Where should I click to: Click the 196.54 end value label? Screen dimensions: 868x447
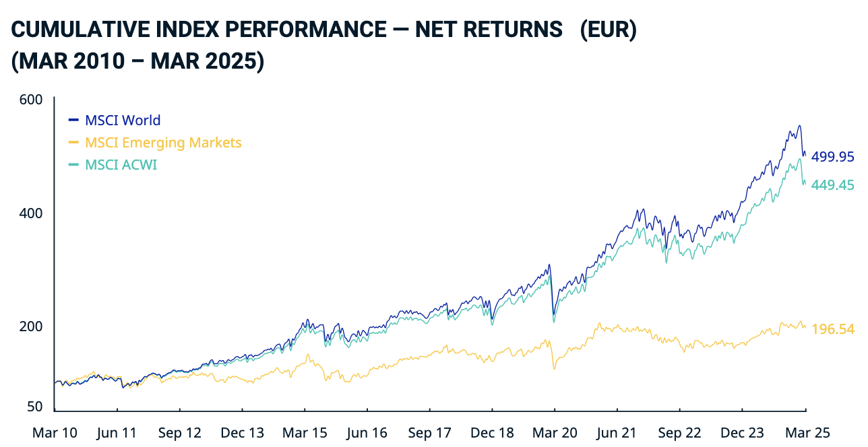tap(832, 329)
